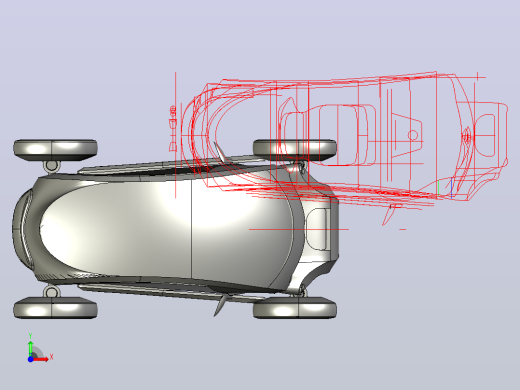Select the upper-left wheel of the car model
This screenshot has width=520, height=390.
tap(55, 150)
